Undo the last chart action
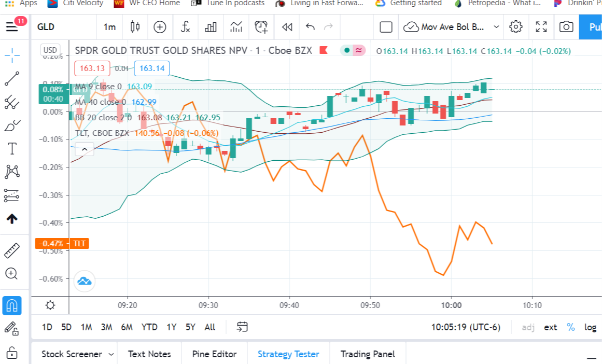 310,27
